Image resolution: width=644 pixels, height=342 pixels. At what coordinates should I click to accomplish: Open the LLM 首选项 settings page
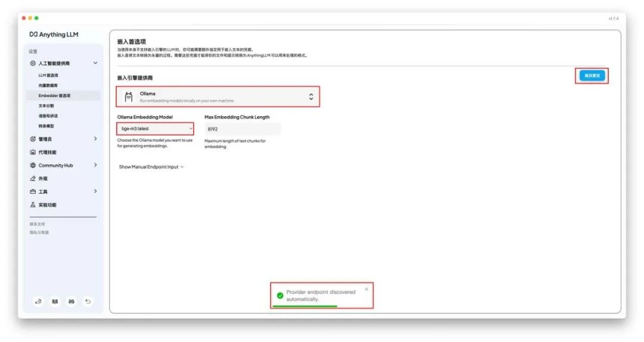click(48, 76)
